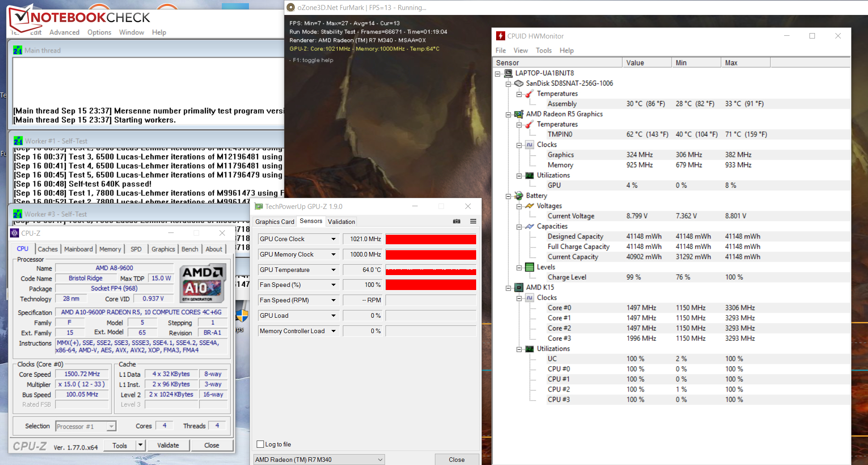Click the Battery icon in HWMonitor tree

pos(519,196)
